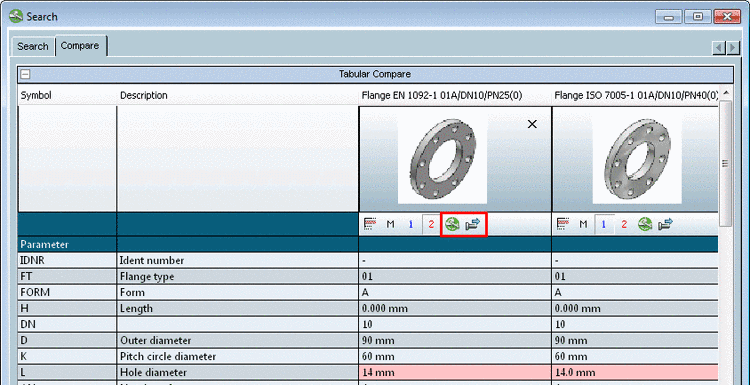
Task: Select the Compare tab
Action: pos(80,46)
